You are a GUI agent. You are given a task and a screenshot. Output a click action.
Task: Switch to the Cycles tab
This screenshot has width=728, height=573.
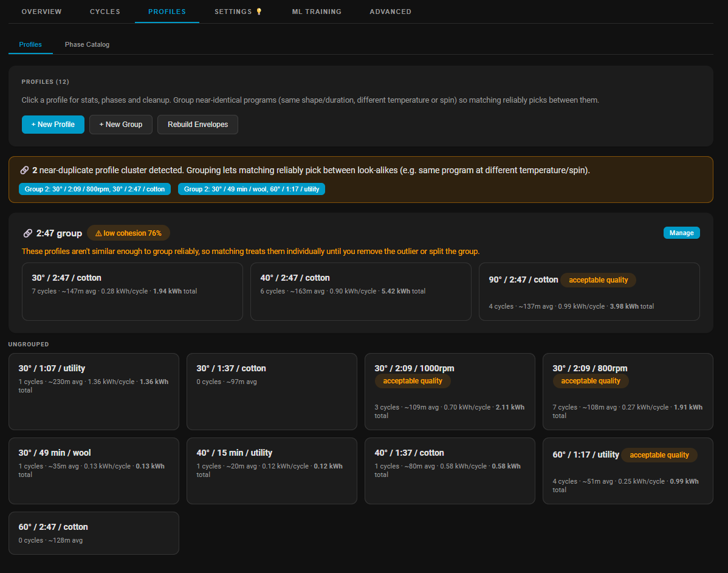click(x=105, y=12)
